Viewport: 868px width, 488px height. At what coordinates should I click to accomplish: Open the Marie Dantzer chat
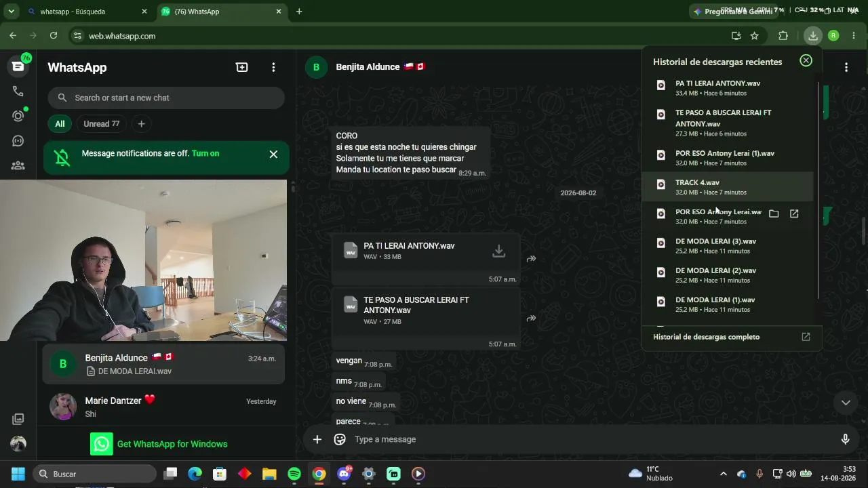[163, 407]
